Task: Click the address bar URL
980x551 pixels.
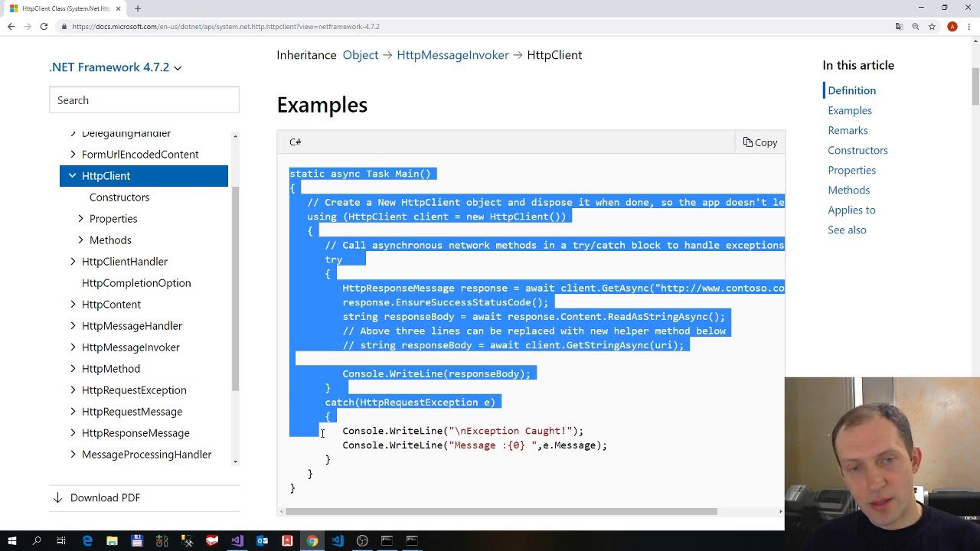Action: click(226, 27)
